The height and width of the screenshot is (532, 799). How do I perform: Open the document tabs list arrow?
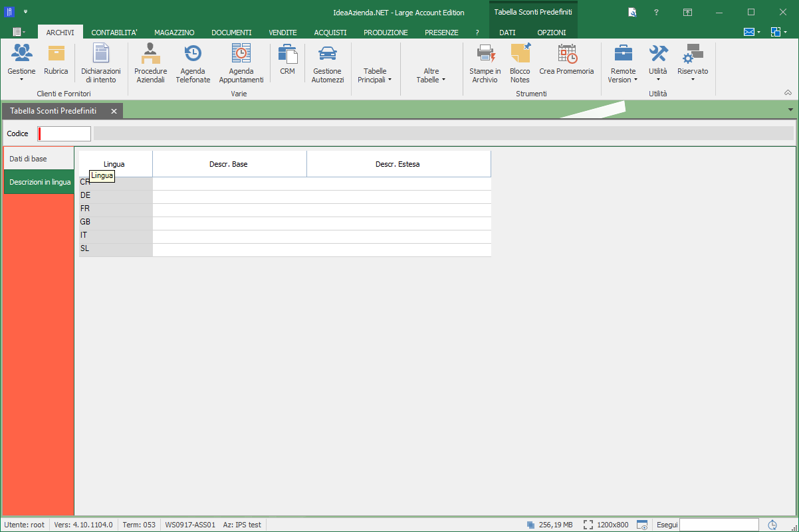790,110
